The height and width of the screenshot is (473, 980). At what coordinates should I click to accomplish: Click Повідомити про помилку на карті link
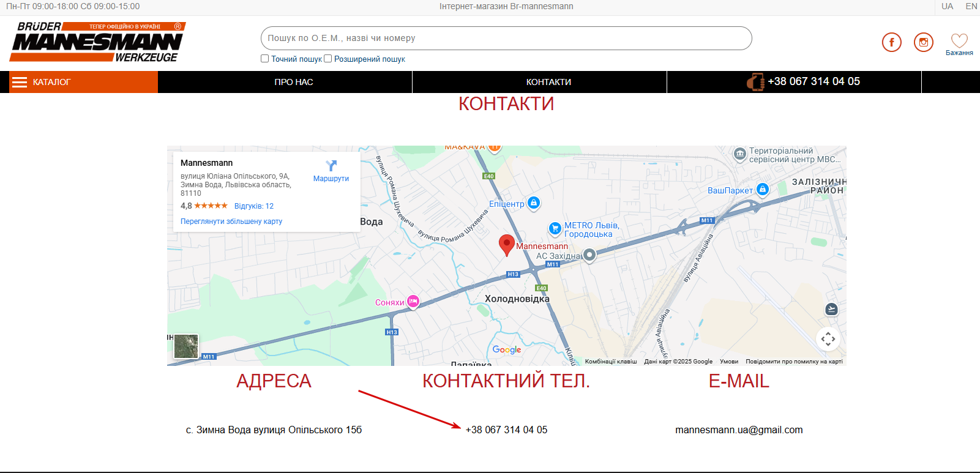pyautogui.click(x=794, y=362)
